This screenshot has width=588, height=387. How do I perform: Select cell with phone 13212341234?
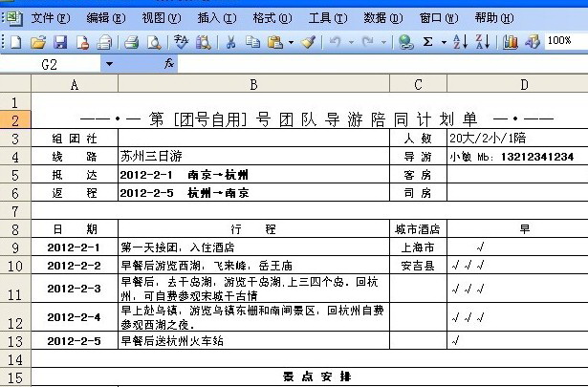[x=517, y=156]
